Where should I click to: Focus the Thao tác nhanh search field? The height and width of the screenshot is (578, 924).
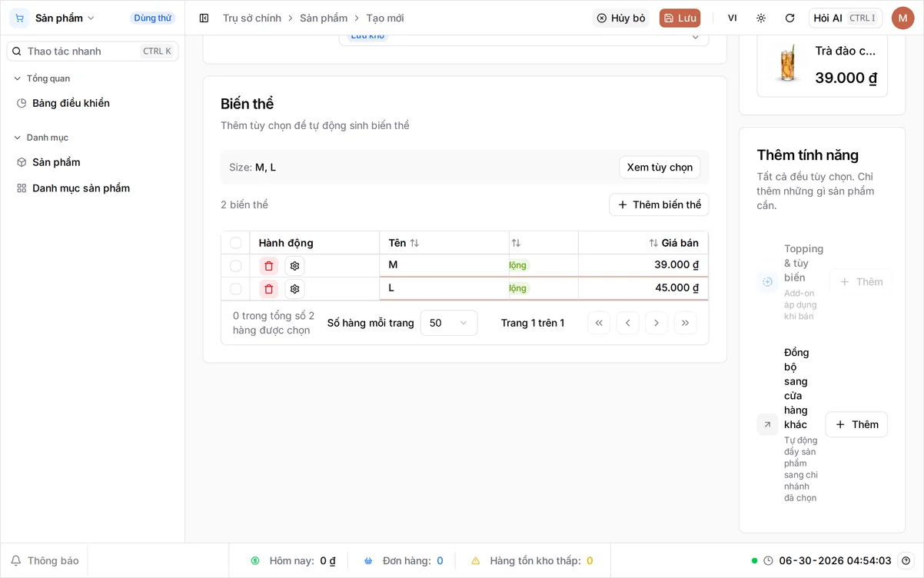pos(92,51)
